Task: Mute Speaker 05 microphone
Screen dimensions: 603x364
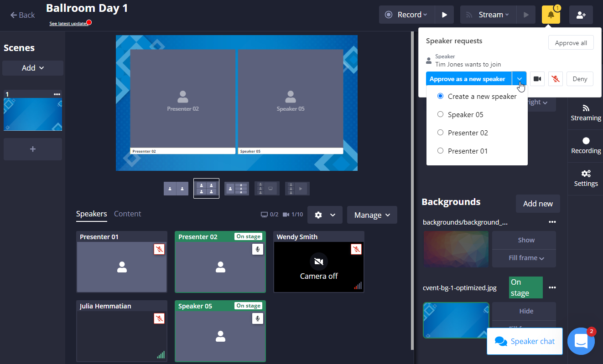Action: [x=258, y=318]
